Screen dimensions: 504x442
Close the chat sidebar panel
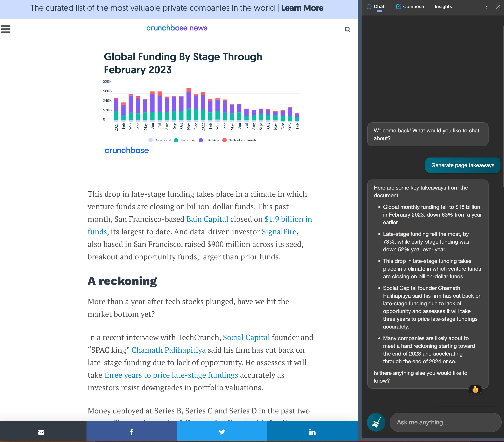click(498, 7)
